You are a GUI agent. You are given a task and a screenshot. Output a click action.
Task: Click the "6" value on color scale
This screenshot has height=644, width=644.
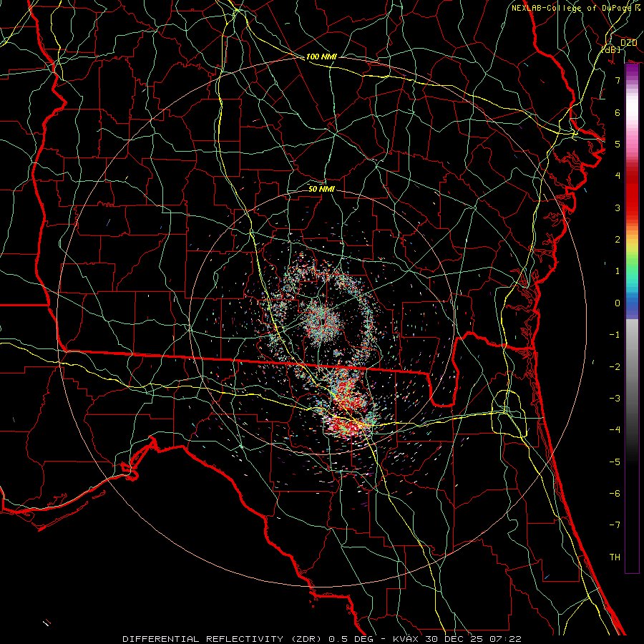(618, 112)
